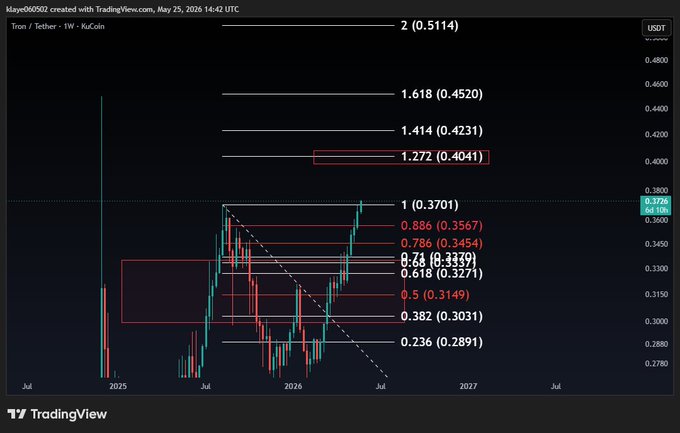This screenshot has height=433, width=680.
Task: Select the current price label 0.3726
Action: click(656, 201)
